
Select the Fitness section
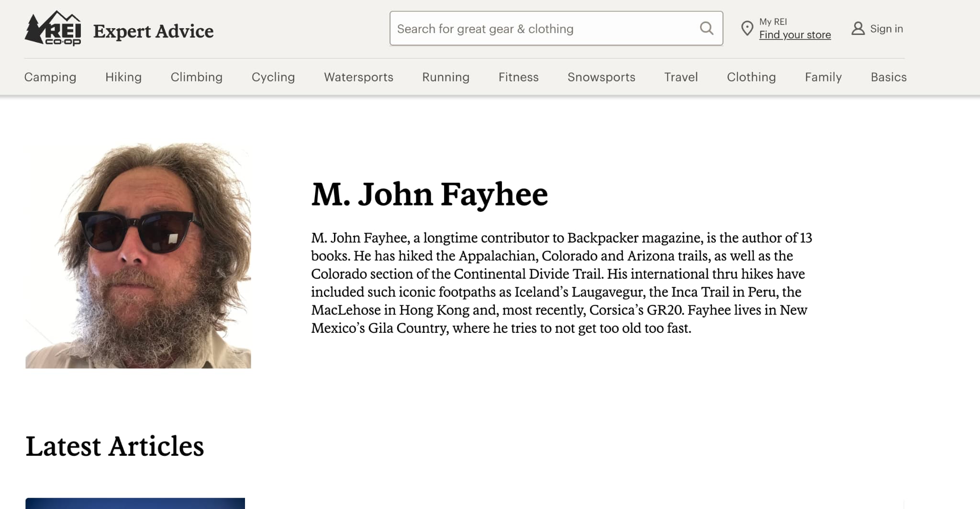click(518, 77)
